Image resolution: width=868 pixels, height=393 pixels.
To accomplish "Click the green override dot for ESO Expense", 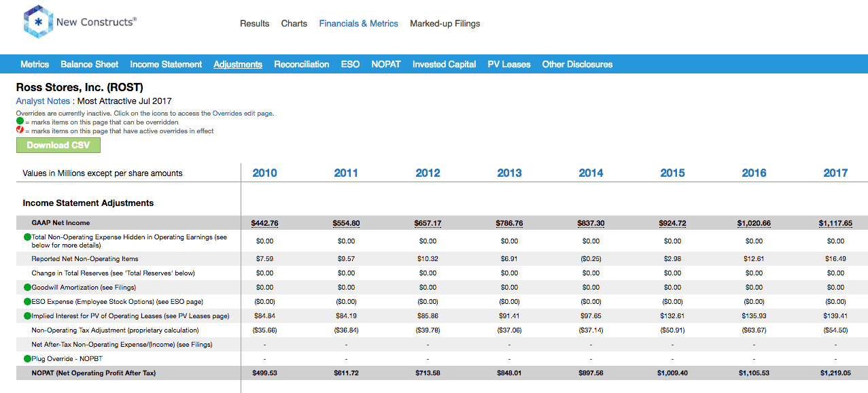I will pyautogui.click(x=28, y=302).
